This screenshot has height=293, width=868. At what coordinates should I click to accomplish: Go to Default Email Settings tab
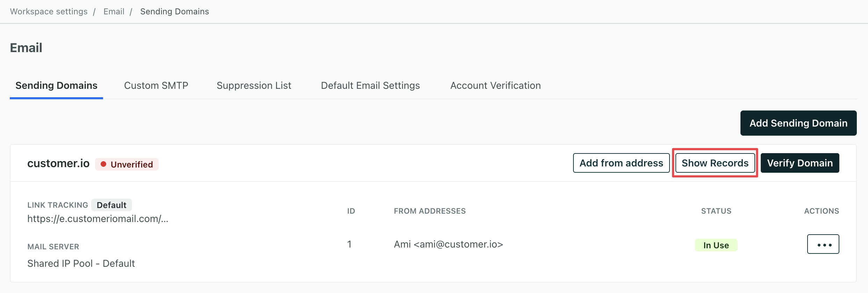coord(370,86)
